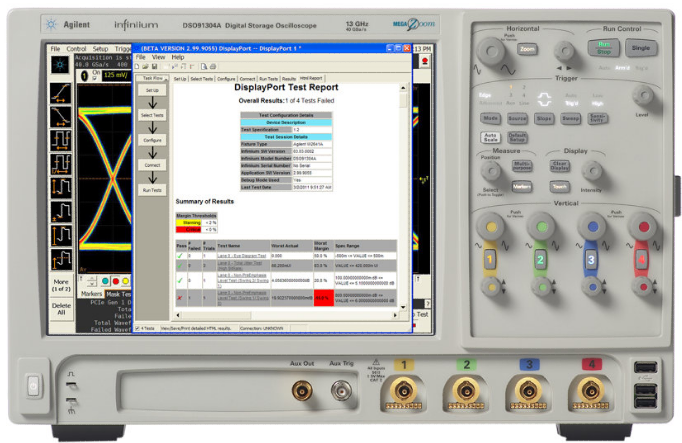682x443 pixels.
Task: Select the period measurement icon in sidebar
Action: (x=61, y=140)
